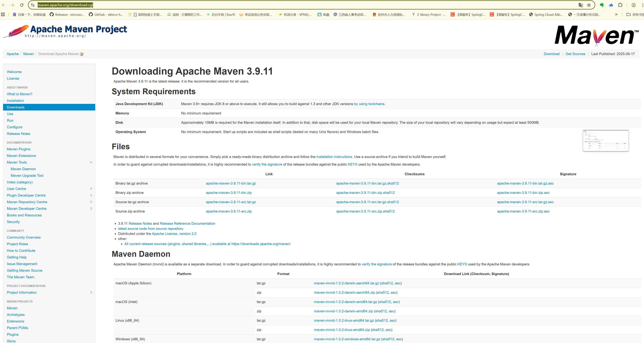Image resolution: width=644 pixels, height=343 pixels.
Task: Open the 机场分享 - VPN社... bookmark
Action: coord(295,15)
